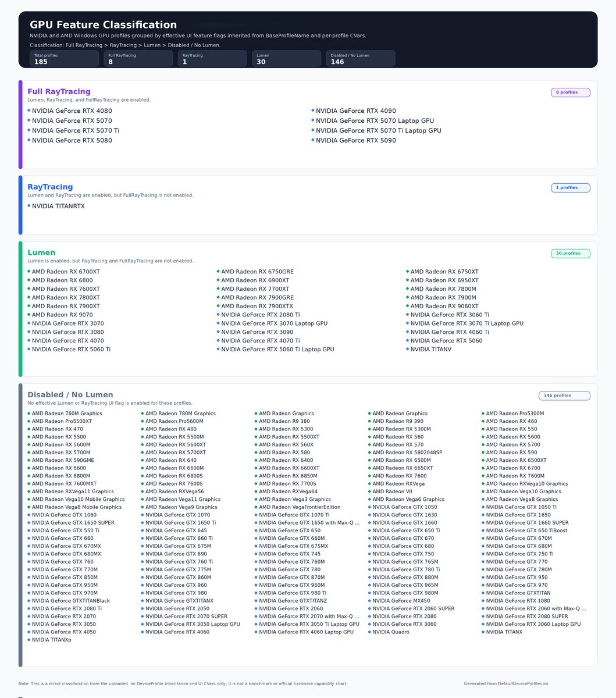Select 'NVIDIA GeForce RTX 4060 Laptop GPU'

coord(304,632)
